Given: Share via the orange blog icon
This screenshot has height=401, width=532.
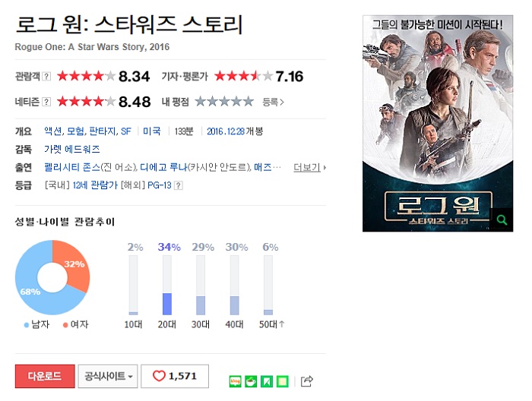Looking at the screenshot, I should (235, 381).
